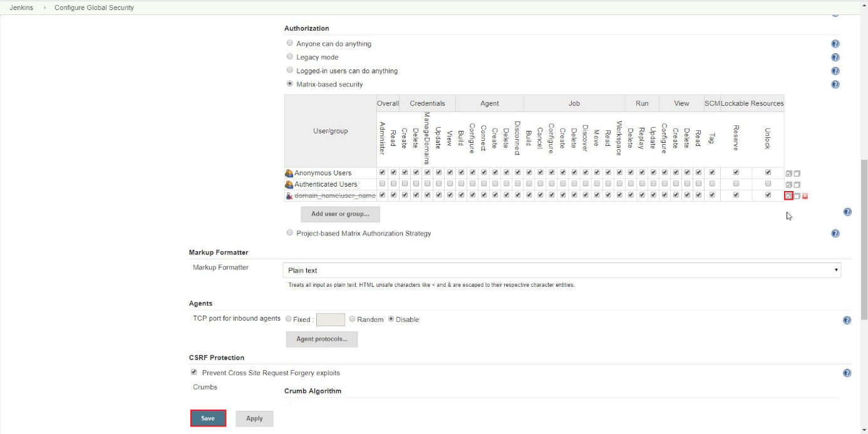
Task: Toggle Credentials View for Authenticated Users
Action: 450,184
